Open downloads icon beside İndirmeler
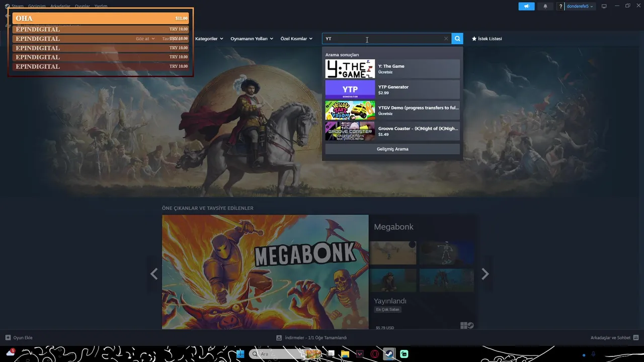 pos(279,338)
